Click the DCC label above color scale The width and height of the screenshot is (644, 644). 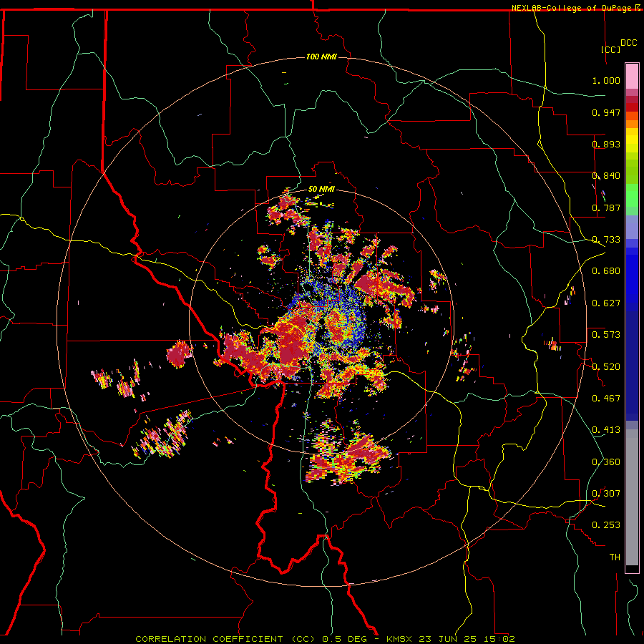629,43
